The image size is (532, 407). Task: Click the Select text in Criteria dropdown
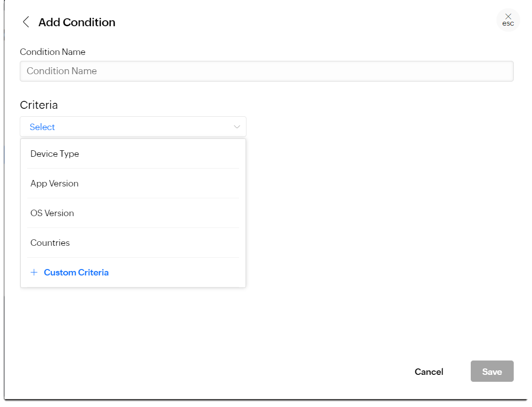click(x=42, y=127)
